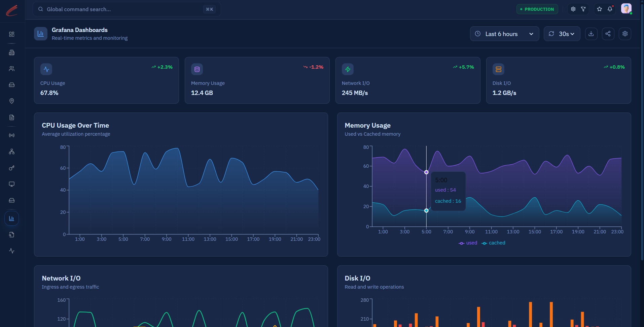
Task: Select the active bar chart sidebar icon
Action: (12, 219)
